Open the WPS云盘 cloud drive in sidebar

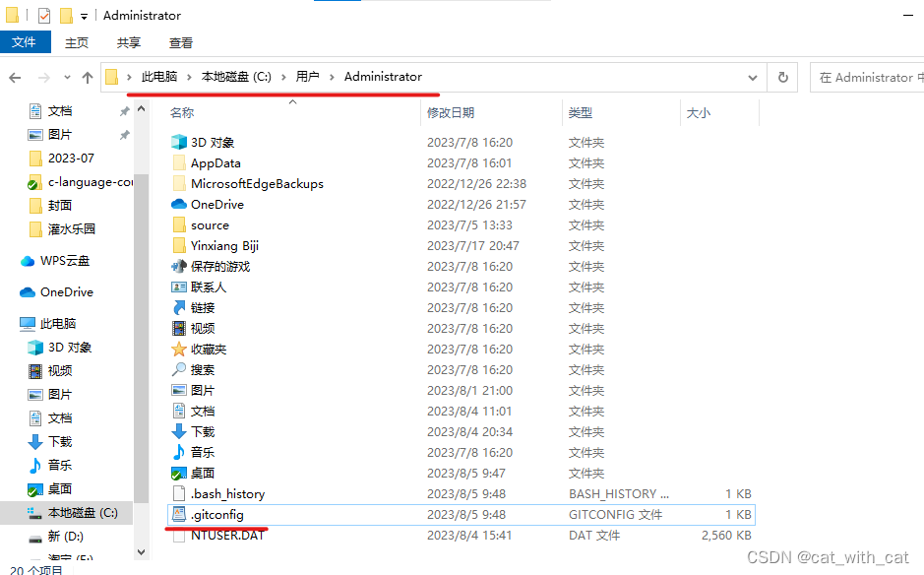(x=63, y=260)
